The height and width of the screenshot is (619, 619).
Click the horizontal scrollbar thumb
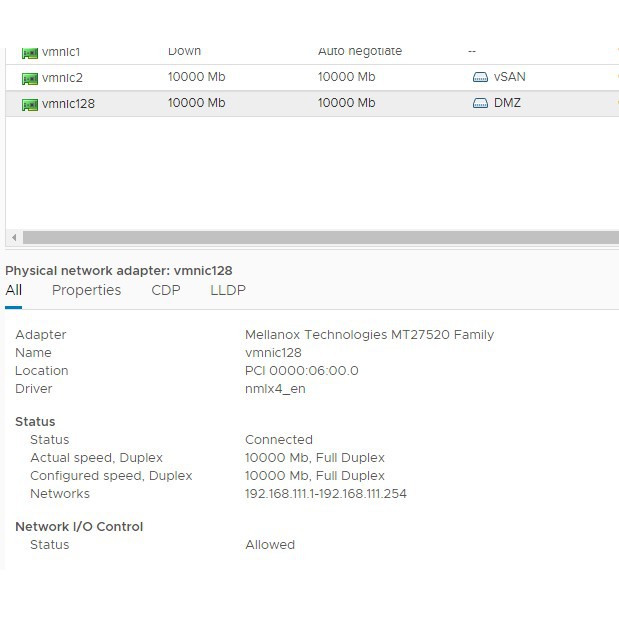[320, 238]
